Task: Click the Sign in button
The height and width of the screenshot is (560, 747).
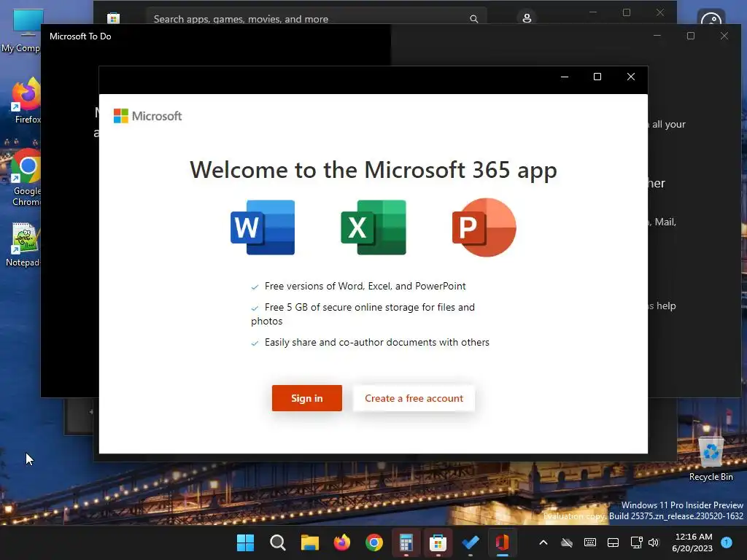Action: pyautogui.click(x=307, y=398)
